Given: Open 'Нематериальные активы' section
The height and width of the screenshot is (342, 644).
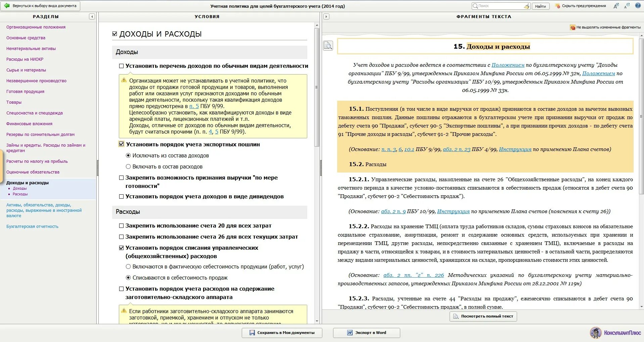Looking at the screenshot, I should (x=31, y=49).
